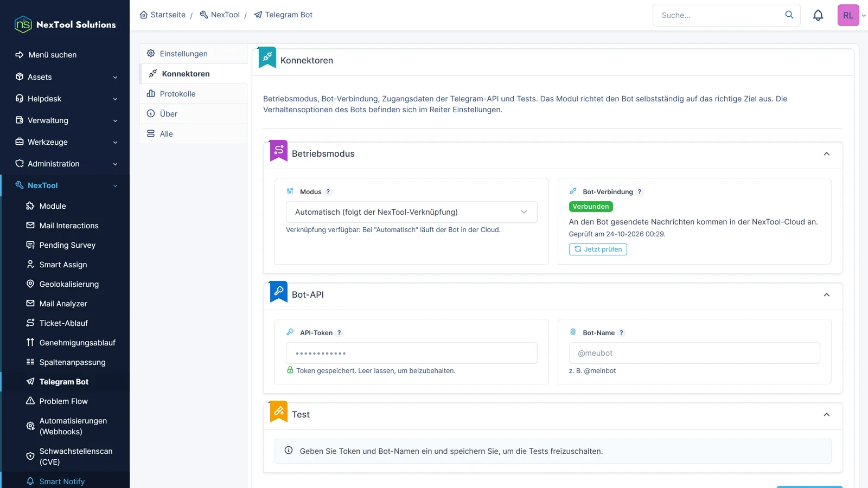Expand the Helpdesk menu
Image resolution: width=868 pixels, height=488 pixels.
click(65, 99)
